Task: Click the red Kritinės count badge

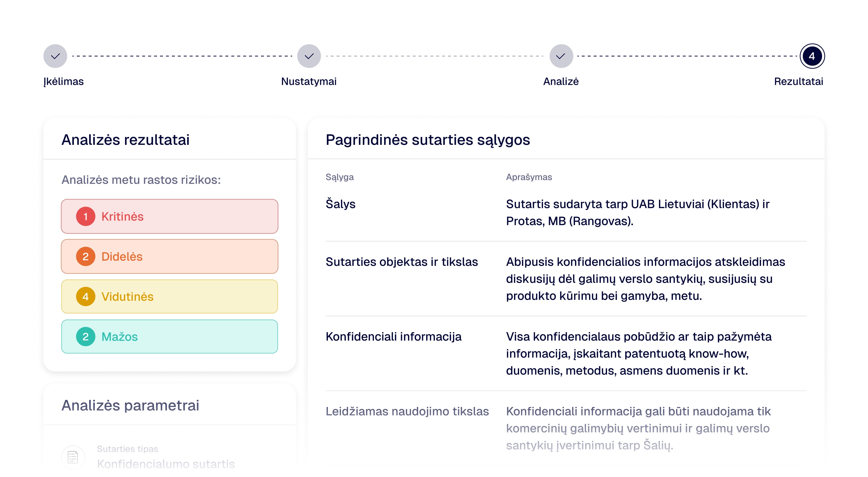Action: coord(86,217)
